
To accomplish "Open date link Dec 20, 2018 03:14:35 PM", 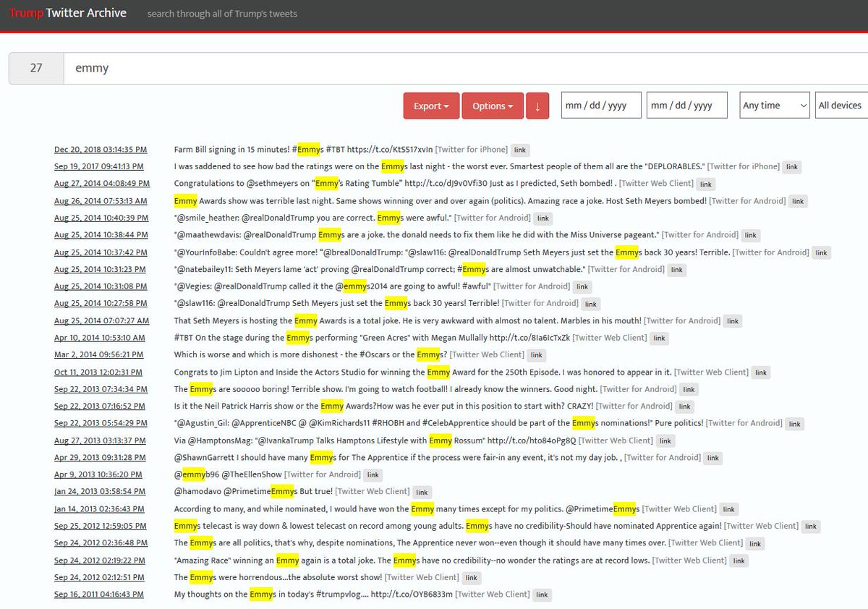I will tap(101, 150).
